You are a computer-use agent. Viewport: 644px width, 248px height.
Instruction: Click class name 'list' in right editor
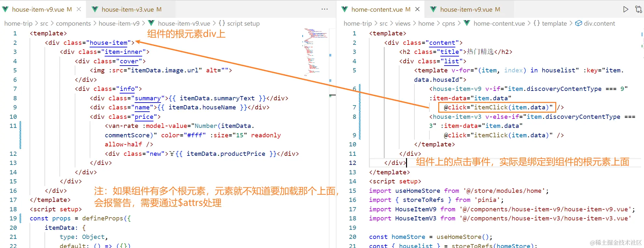tap(452, 61)
